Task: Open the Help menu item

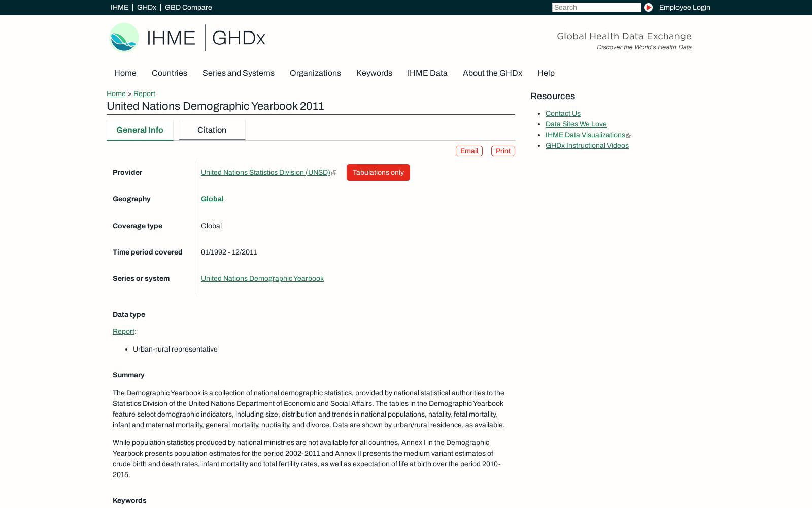Action: (x=546, y=73)
